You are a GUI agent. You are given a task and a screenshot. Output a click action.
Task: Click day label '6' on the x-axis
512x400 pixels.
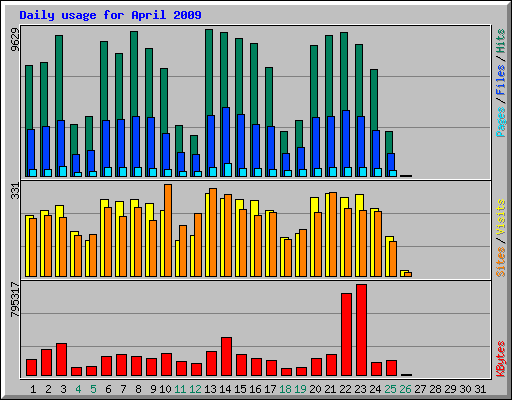[108, 389]
